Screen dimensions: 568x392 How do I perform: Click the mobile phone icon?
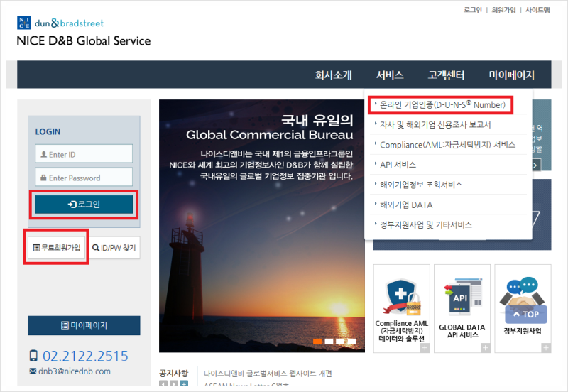(x=33, y=355)
